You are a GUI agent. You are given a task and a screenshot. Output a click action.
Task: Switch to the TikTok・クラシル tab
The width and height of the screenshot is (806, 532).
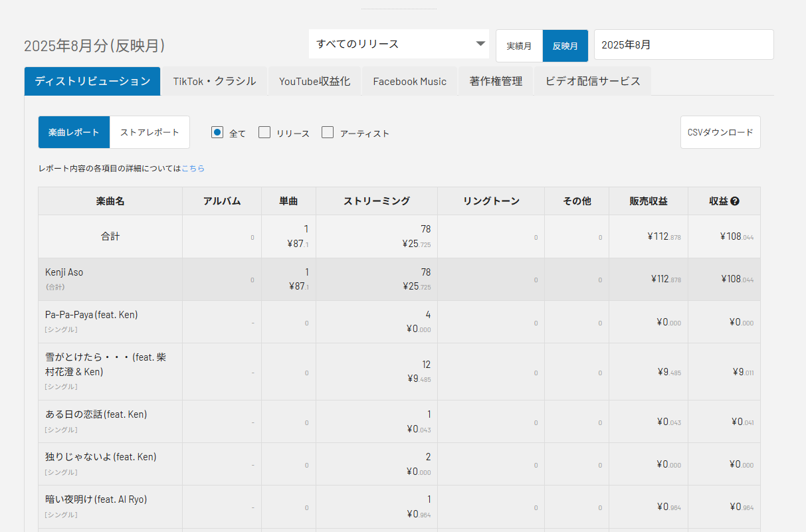click(x=215, y=81)
